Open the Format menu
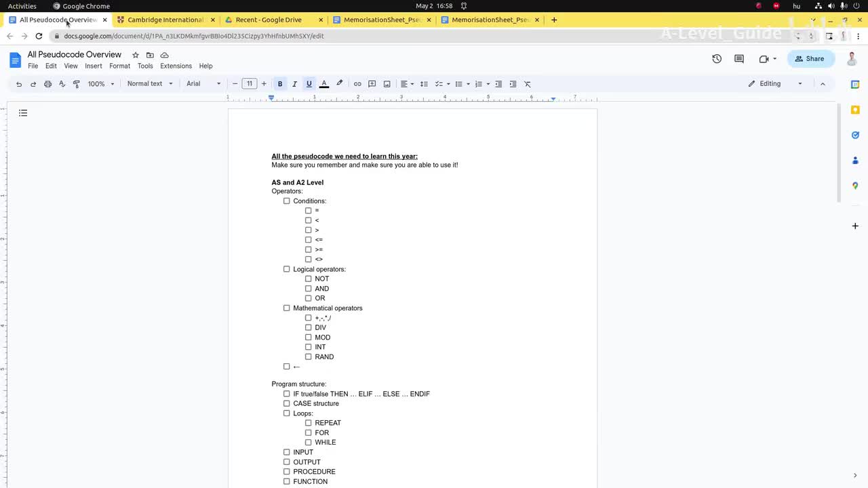Screen dimensions: 868x488 [119, 66]
